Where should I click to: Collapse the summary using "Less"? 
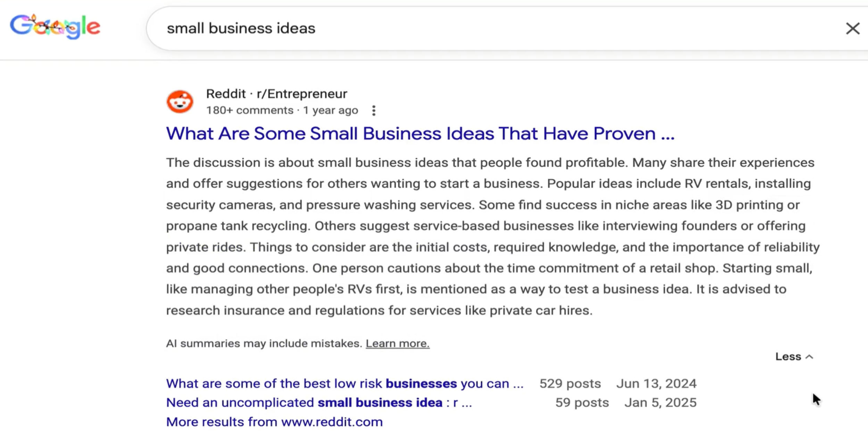(x=794, y=357)
